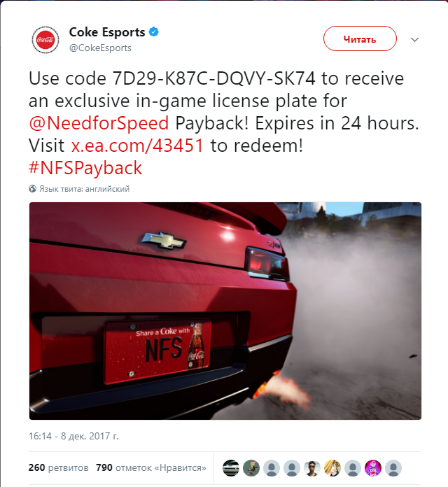Open the @NeedforSpeed mention link

click(99, 123)
